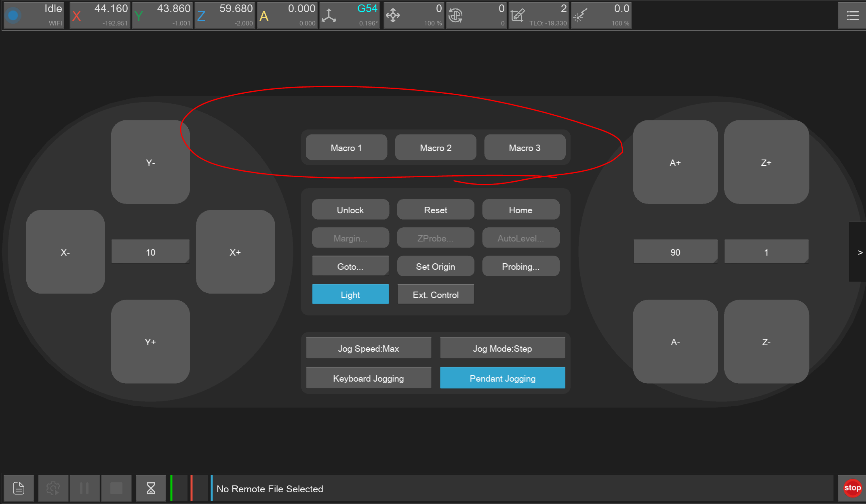Toggle the Light button off

coord(350,294)
